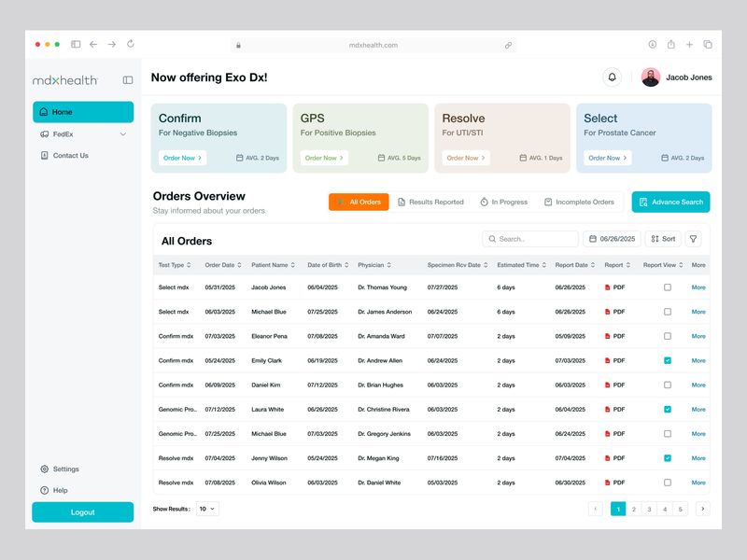
Task: Select the Home sidebar icon
Action: click(42, 111)
